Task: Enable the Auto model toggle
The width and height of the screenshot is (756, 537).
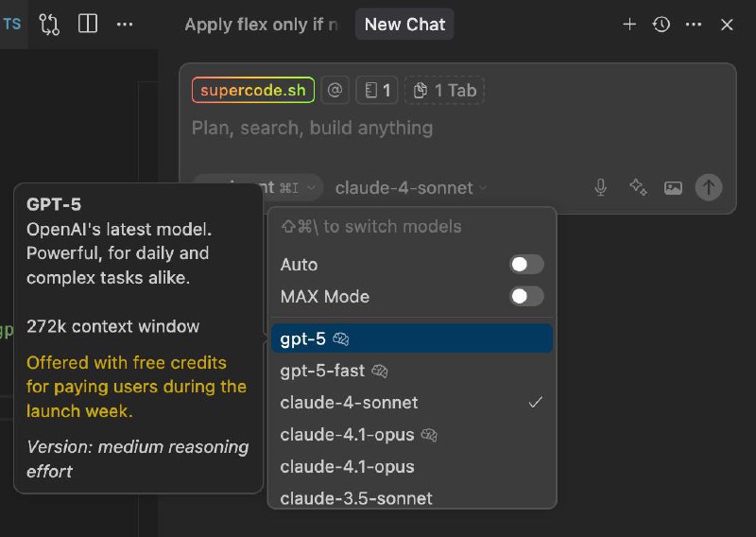Action: [526, 265]
